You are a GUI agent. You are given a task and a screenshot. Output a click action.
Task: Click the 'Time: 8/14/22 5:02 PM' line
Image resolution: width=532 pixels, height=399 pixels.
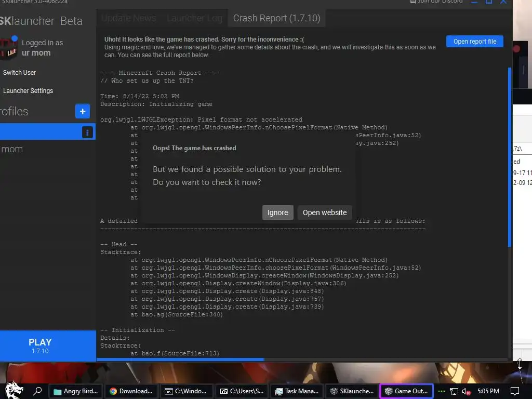click(x=139, y=96)
